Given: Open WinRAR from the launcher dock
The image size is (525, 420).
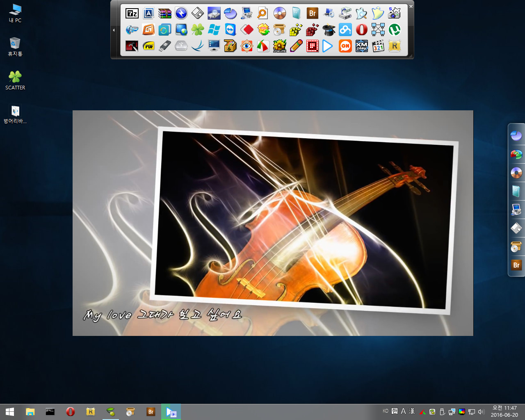Looking at the screenshot, I should [x=165, y=13].
